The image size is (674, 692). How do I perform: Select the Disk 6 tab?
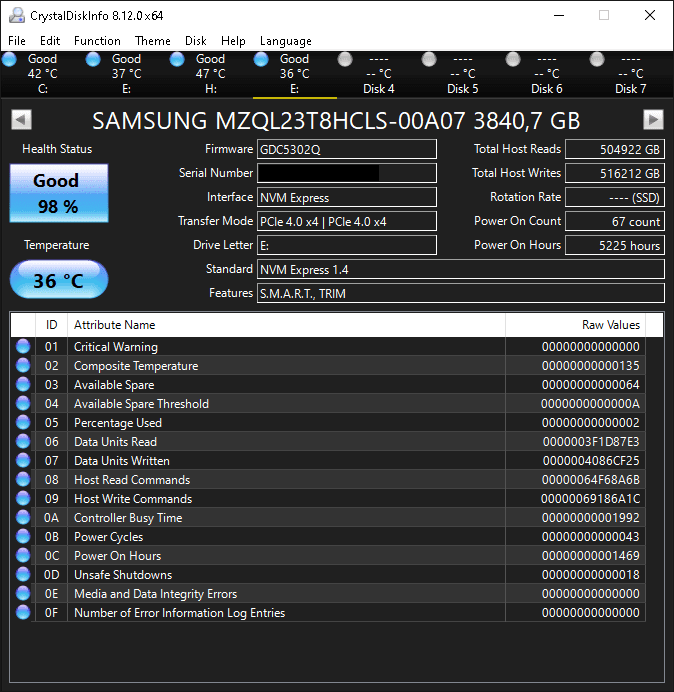[x=546, y=74]
